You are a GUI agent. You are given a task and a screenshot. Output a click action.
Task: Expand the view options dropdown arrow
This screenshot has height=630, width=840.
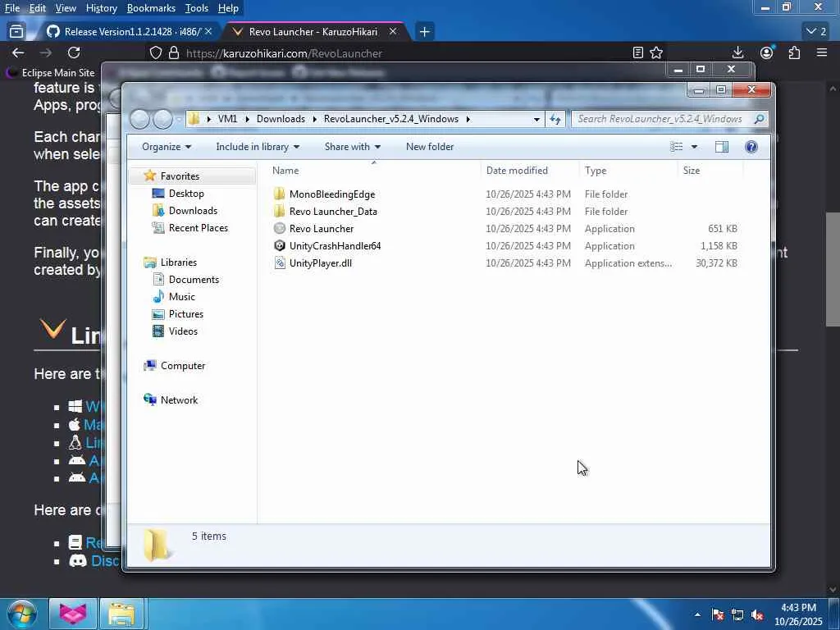[694, 147]
